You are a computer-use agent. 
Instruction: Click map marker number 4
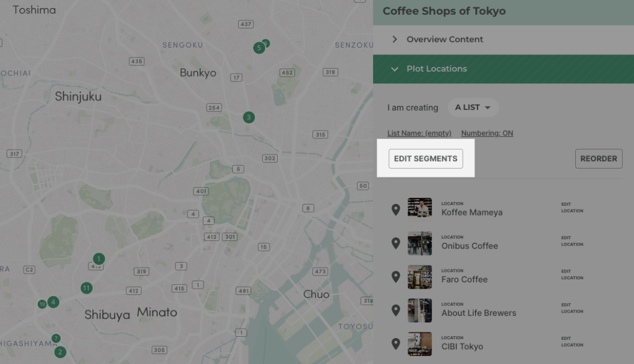pyautogui.click(x=54, y=302)
